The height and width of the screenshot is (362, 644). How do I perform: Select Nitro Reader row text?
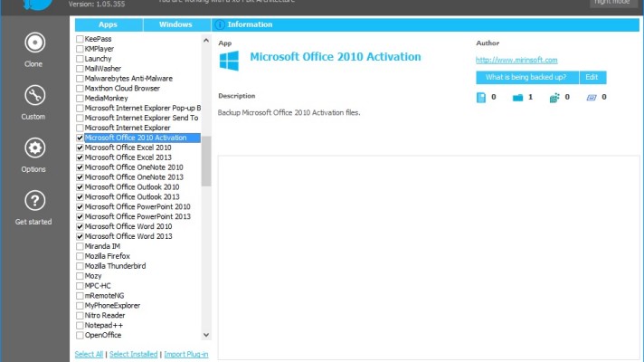(x=105, y=315)
